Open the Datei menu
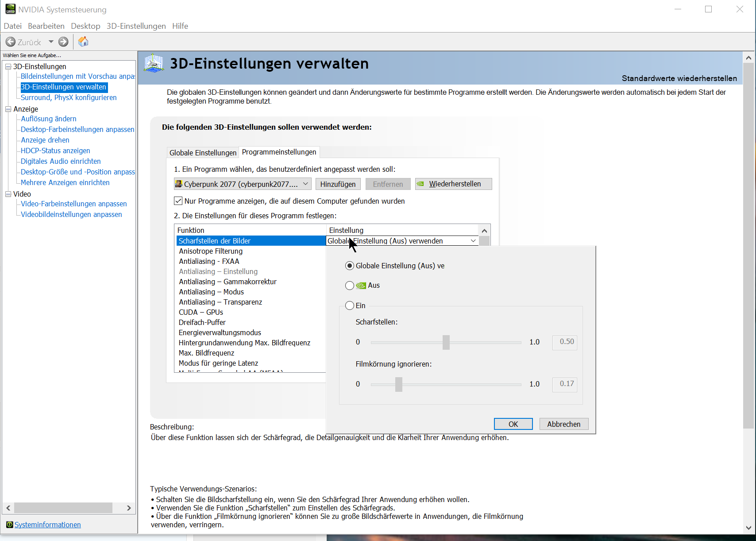This screenshot has height=541, width=756. click(x=13, y=26)
